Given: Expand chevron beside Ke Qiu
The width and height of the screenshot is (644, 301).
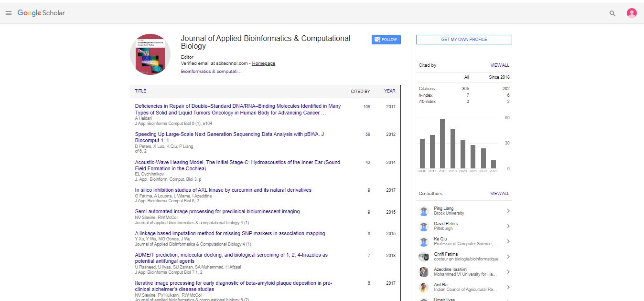Looking at the screenshot, I should 508,241.
